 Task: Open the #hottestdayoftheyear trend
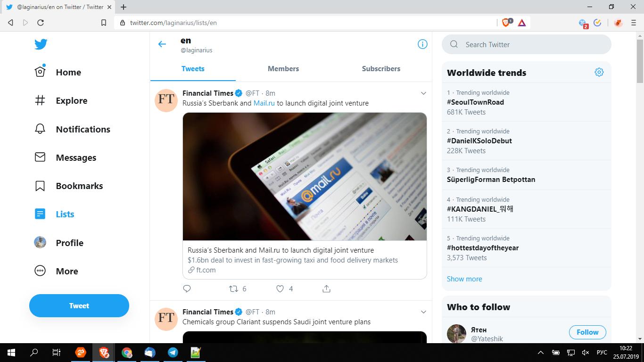point(483,248)
